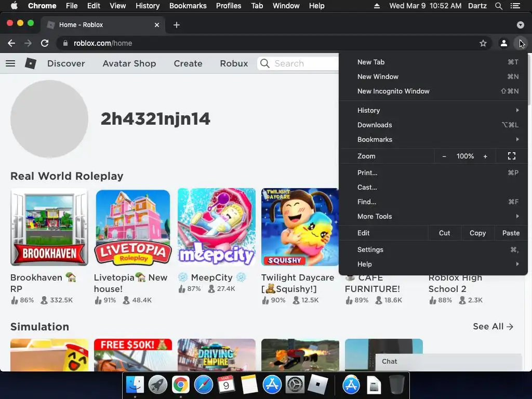Open Profiles menu in macOS menu bar

tap(229, 6)
